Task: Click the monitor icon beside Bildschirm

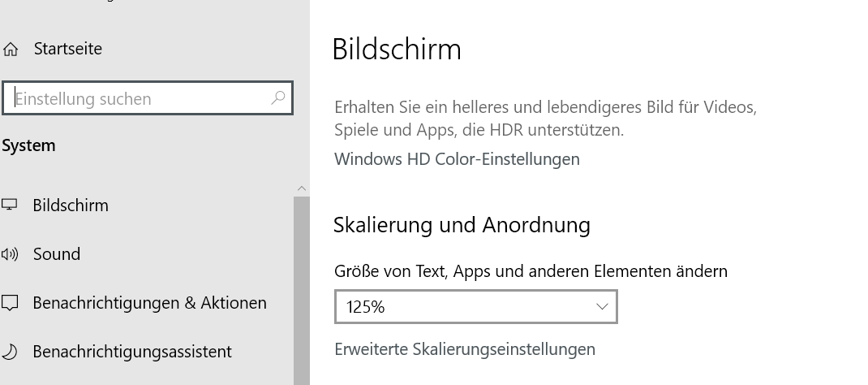Action: point(10,205)
